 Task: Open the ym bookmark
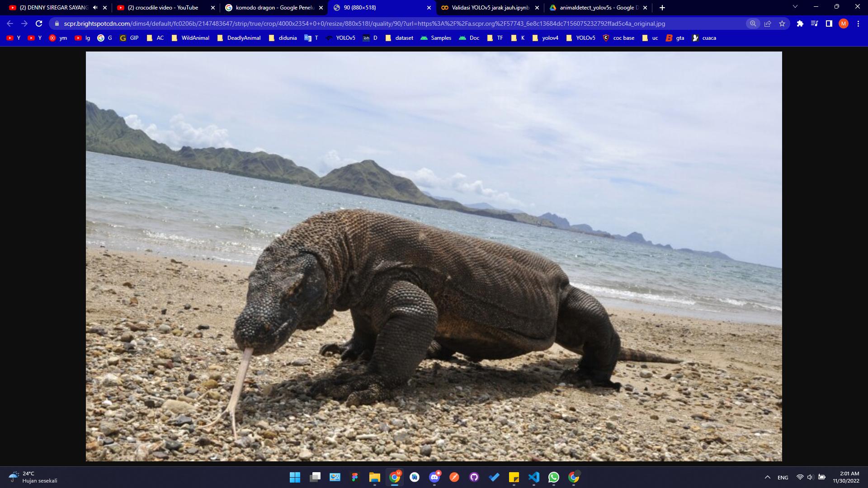tap(58, 38)
